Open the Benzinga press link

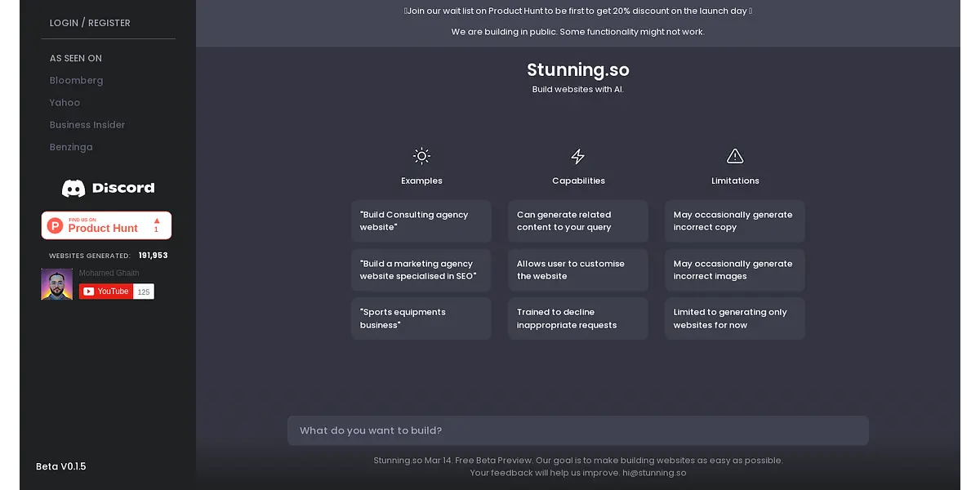click(71, 147)
